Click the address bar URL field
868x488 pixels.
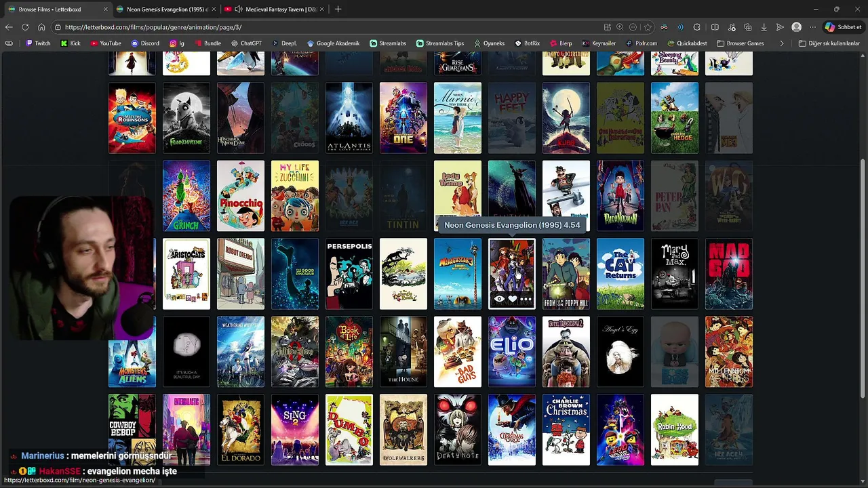[325, 27]
